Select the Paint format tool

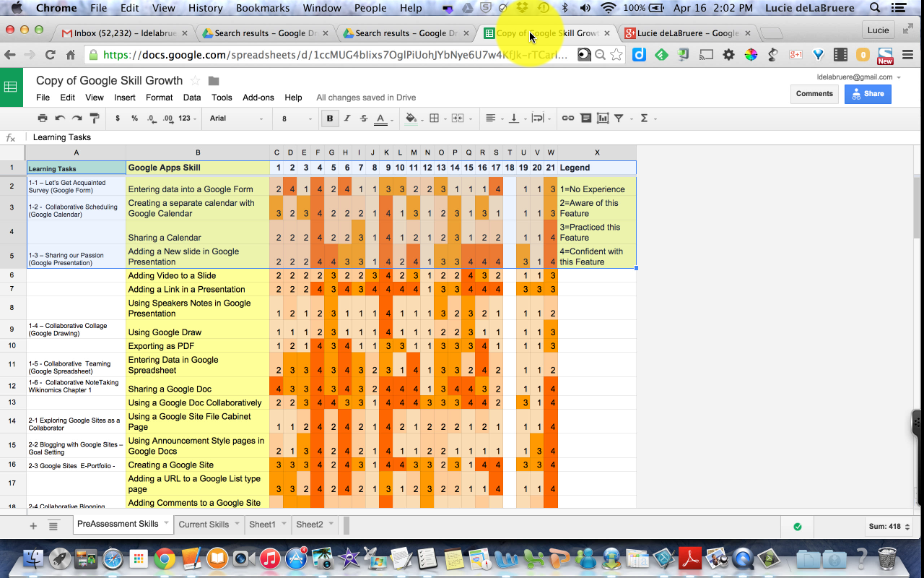[x=94, y=118]
